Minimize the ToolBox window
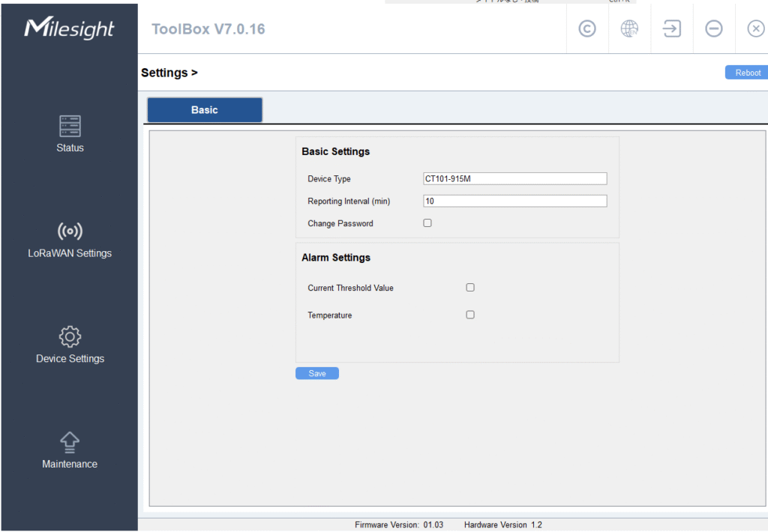This screenshot has width=768, height=532. [714, 28]
